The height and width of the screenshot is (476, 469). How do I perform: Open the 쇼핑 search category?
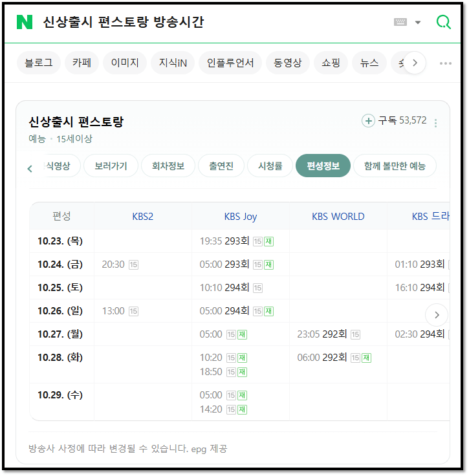331,63
